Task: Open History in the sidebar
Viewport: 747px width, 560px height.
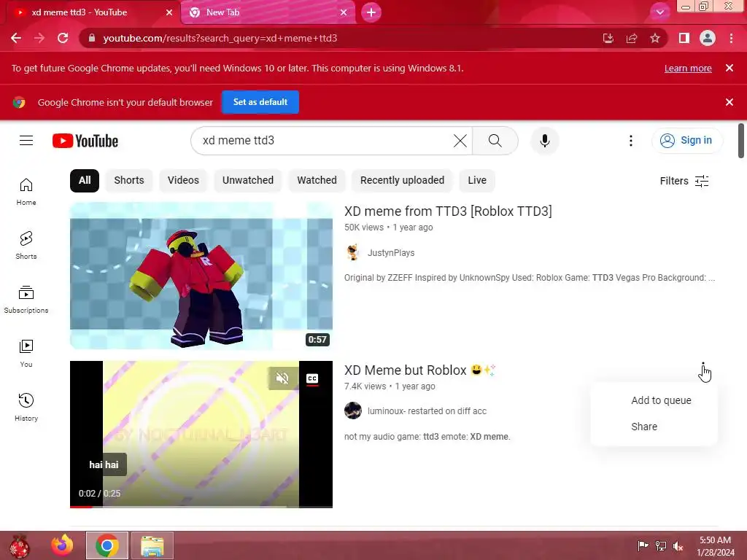Action: pyautogui.click(x=26, y=408)
